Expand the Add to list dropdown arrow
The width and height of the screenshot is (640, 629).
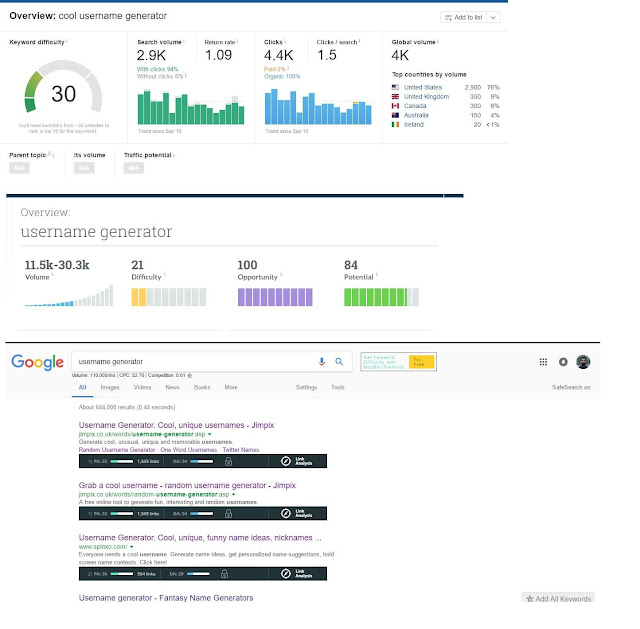tap(493, 18)
